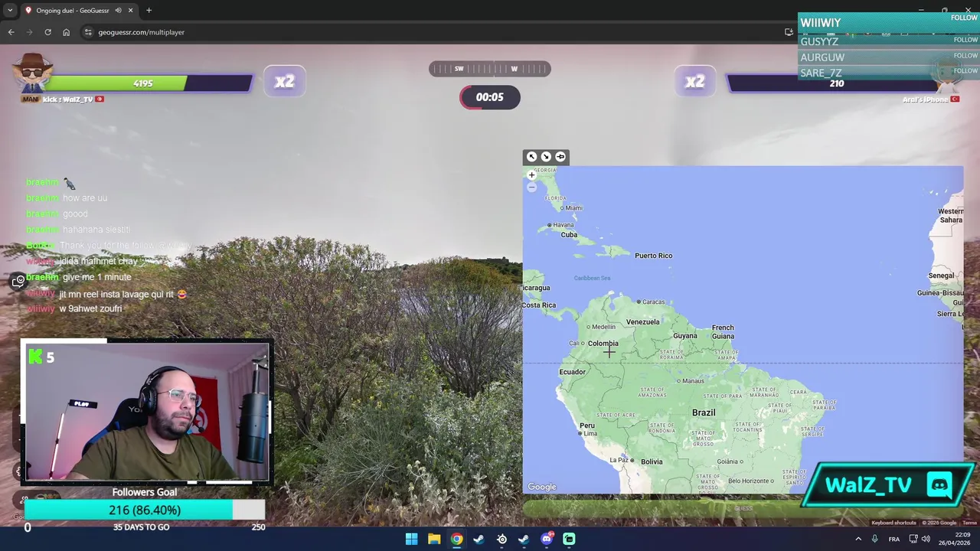This screenshot has height=551, width=980.
Task: Open the Kick-style green taskbar app
Action: (x=569, y=539)
